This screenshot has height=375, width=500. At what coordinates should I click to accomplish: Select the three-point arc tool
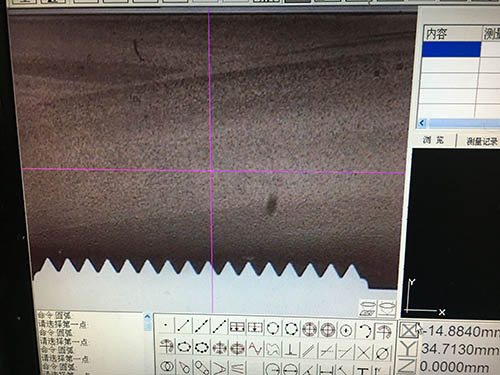point(365,331)
